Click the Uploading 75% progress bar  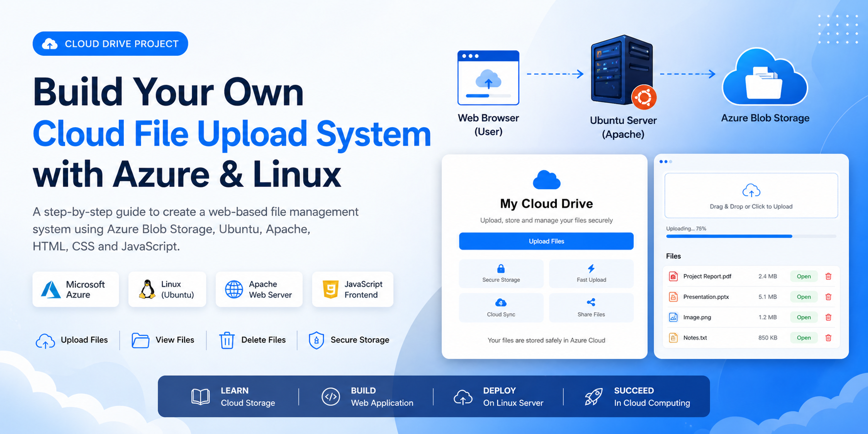pos(751,236)
